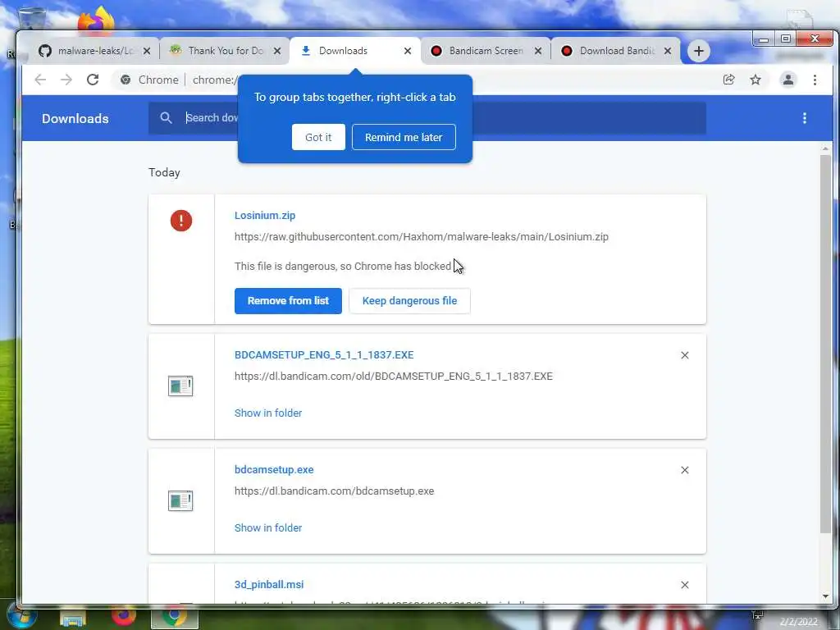Open the Windows Start menu

[x=21, y=617]
